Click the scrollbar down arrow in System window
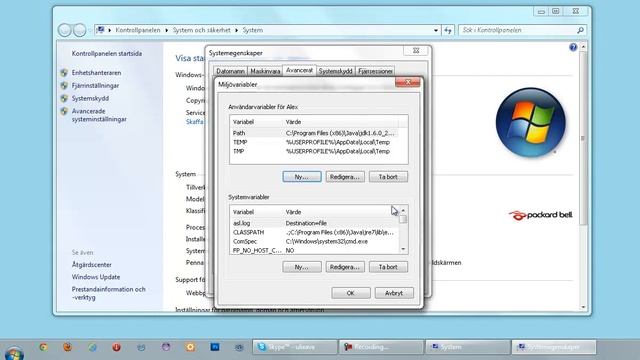Screen dimensions: 640x360 583,307
